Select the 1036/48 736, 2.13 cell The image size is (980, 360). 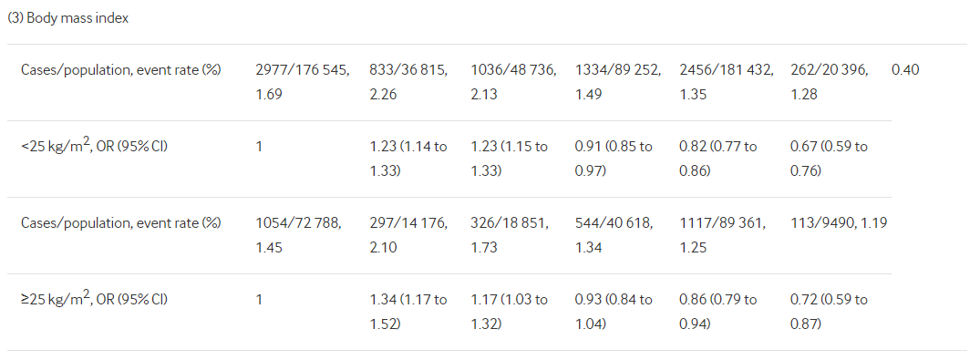point(513,82)
